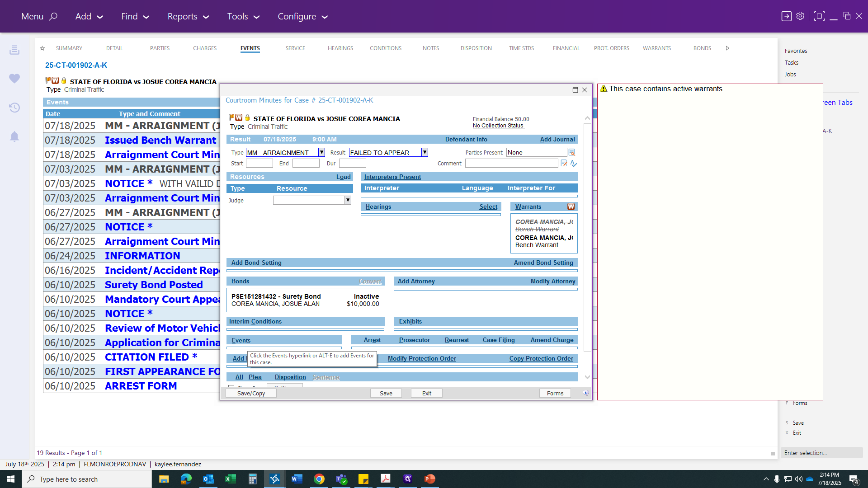This screenshot has width=868, height=488.
Task: Open the stacked-documents icon in left sidebar
Action: (14, 50)
